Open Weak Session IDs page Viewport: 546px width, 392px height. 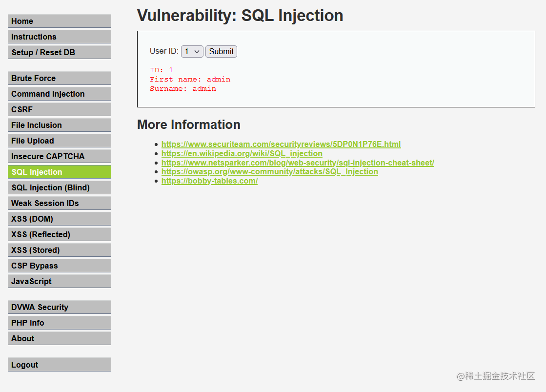59,203
